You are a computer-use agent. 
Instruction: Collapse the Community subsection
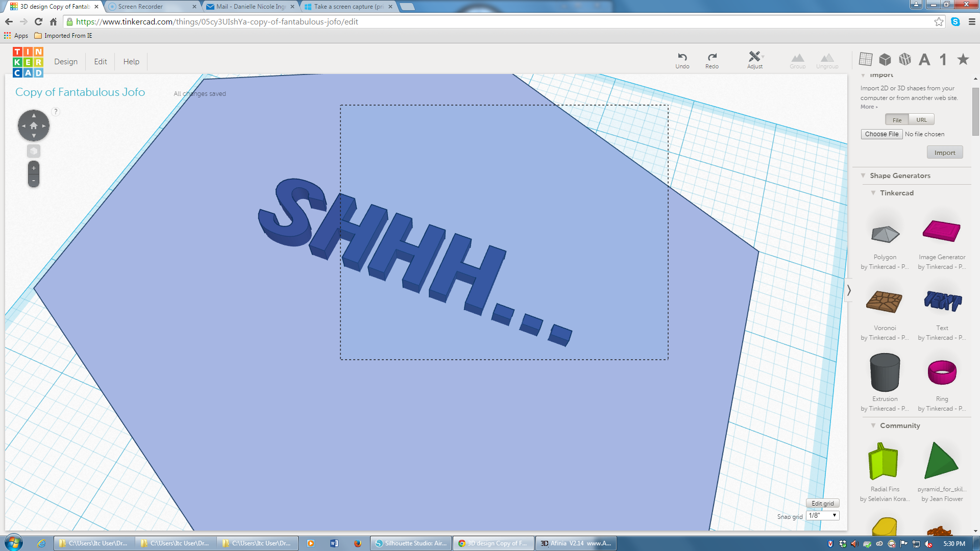(x=873, y=425)
